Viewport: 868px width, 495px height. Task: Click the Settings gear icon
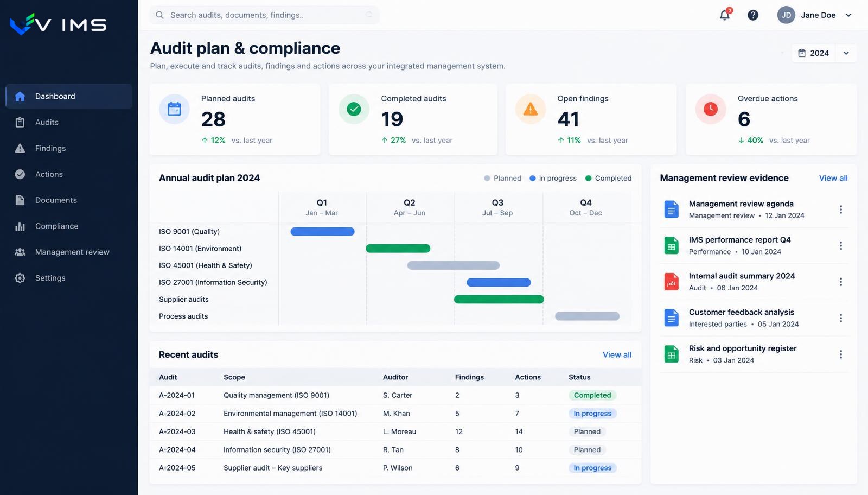coord(20,278)
